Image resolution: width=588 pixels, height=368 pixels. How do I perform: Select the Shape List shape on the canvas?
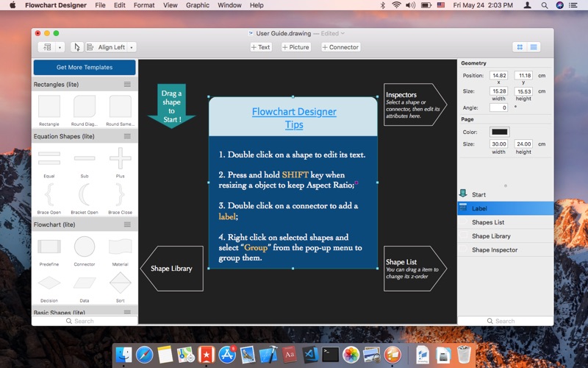coord(415,269)
